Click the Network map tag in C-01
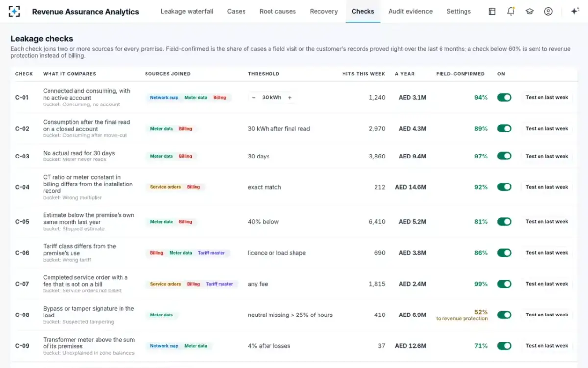 tap(164, 98)
